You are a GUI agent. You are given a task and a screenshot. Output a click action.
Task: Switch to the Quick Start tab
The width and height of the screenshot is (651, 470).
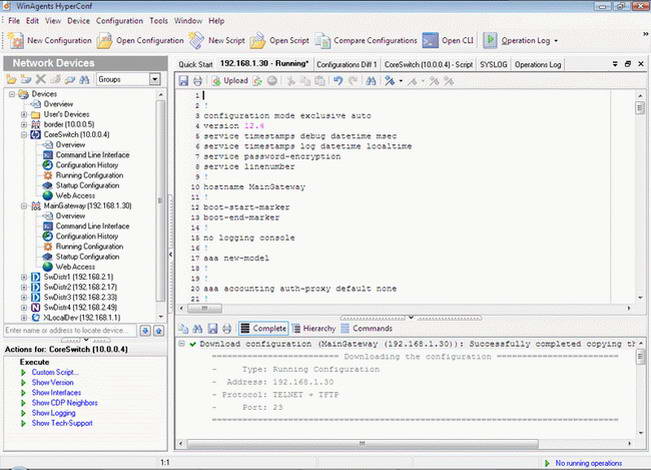point(196,64)
